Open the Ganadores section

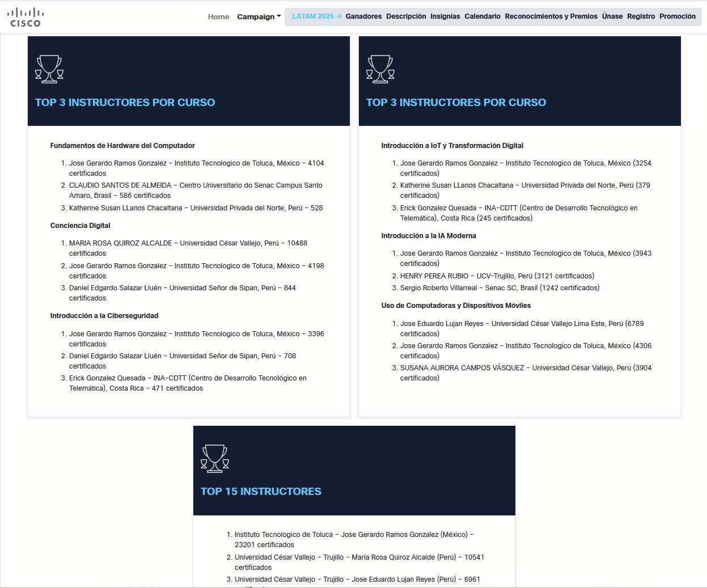[363, 16]
